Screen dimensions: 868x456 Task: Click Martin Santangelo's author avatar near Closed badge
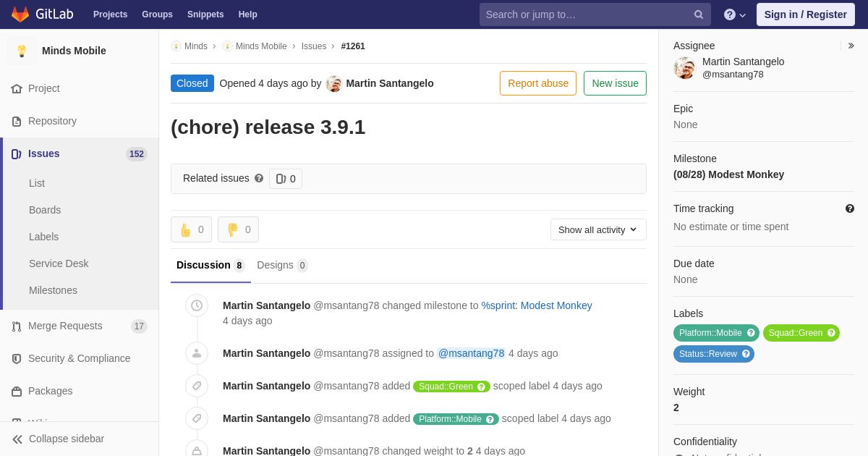coord(334,84)
